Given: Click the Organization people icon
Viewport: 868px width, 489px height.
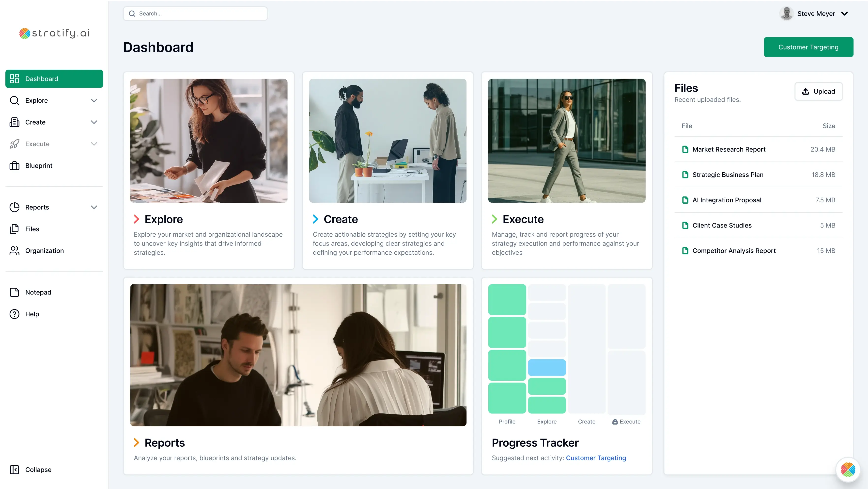Looking at the screenshot, I should point(14,251).
